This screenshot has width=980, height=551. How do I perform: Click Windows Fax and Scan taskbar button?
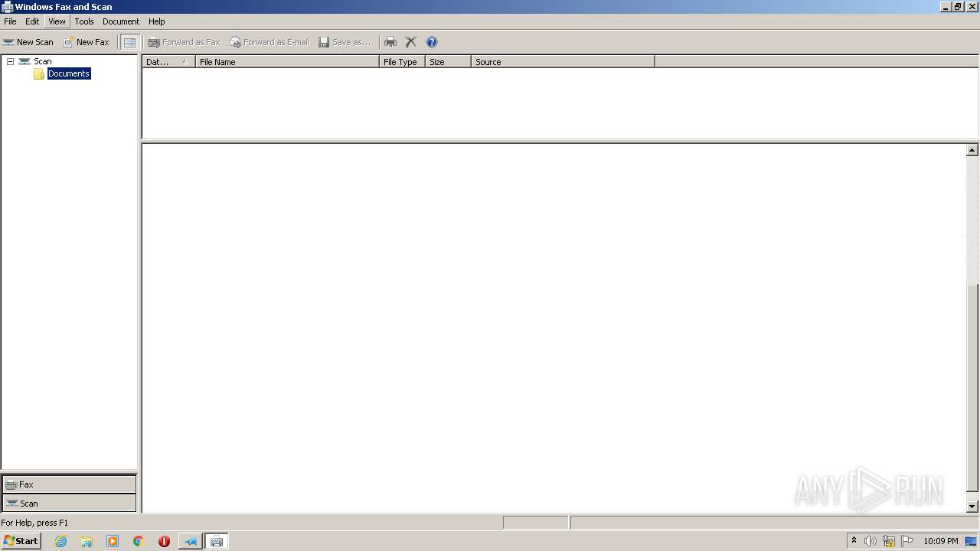217,541
